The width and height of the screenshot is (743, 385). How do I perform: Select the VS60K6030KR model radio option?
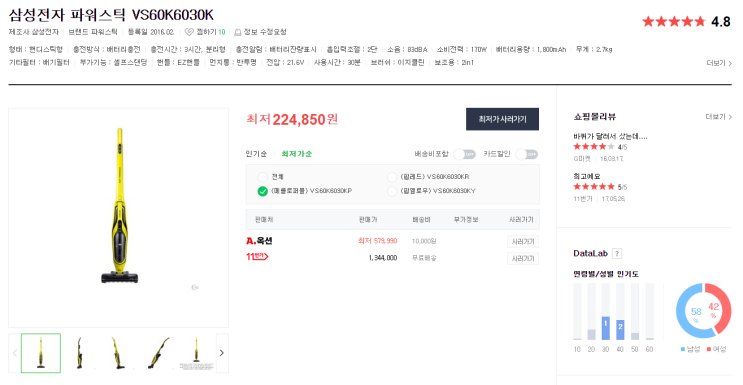(x=392, y=177)
